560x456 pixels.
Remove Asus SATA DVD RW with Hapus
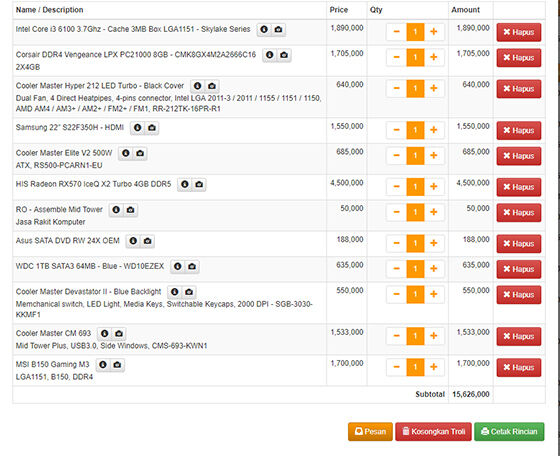coord(519,244)
